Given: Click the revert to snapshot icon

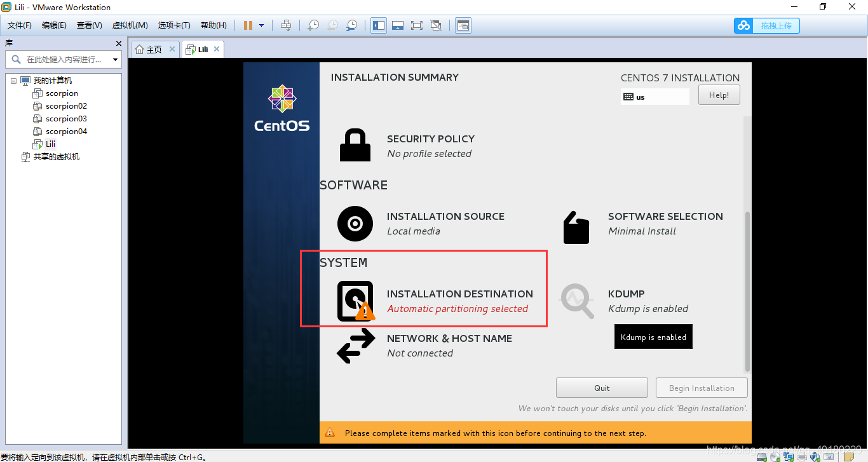Looking at the screenshot, I should click(332, 25).
